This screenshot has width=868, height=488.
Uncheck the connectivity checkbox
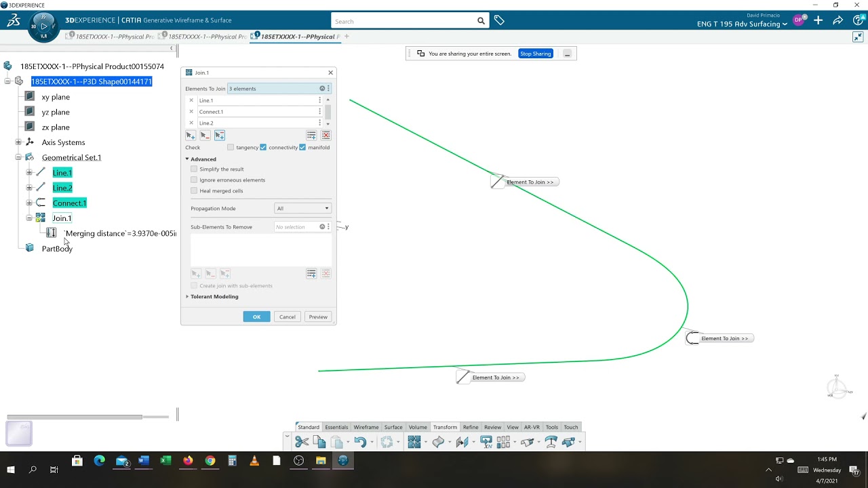point(263,147)
